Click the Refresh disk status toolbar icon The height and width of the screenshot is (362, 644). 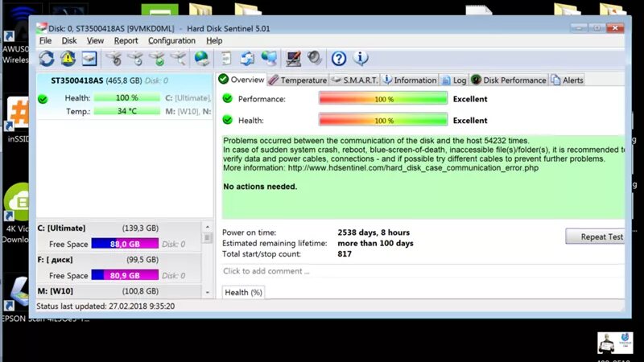47,59
